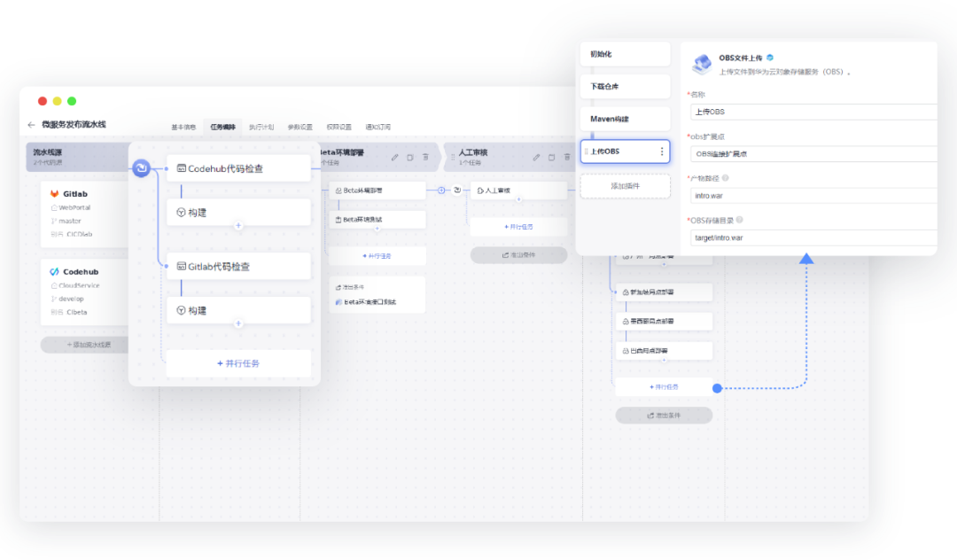Add a step below the second 构建 task
The height and width of the screenshot is (560, 957).
tap(238, 323)
